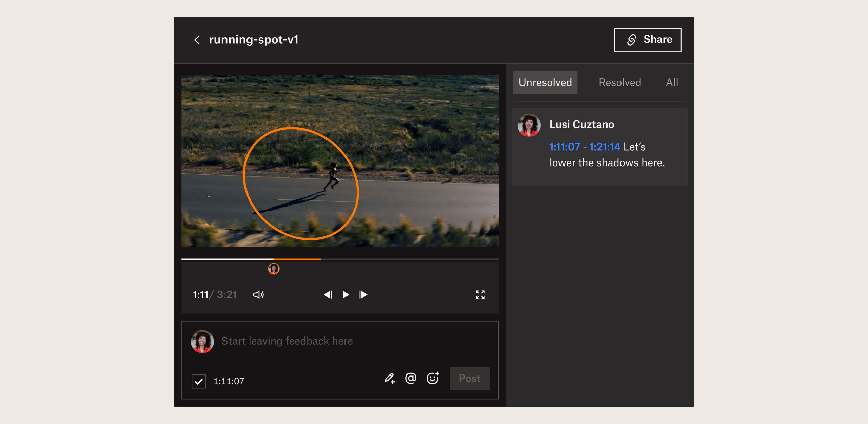The image size is (868, 424).
Task: Click the fullscreen expand icon
Action: point(480,294)
